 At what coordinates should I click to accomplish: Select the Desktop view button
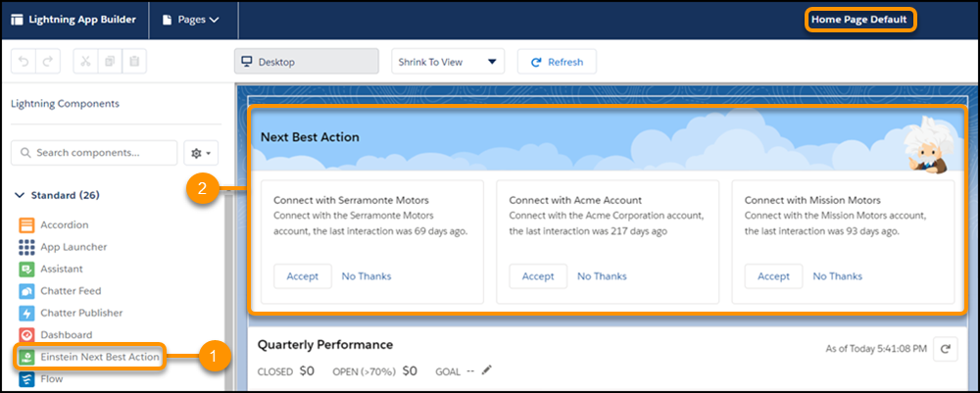point(306,62)
